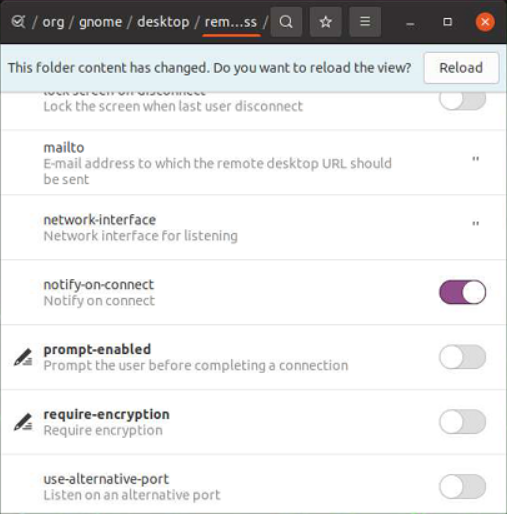
Task: Open the search button in header bar
Action: [x=286, y=22]
